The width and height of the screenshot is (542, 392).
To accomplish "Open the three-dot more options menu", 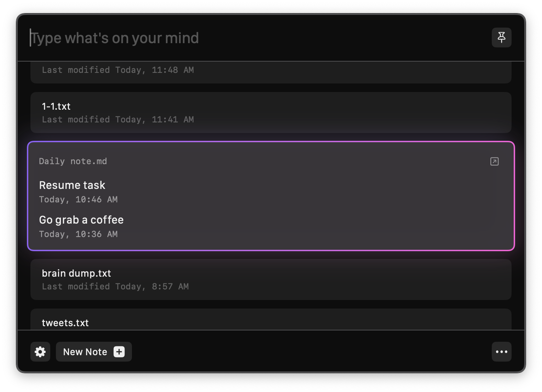I will [501, 352].
